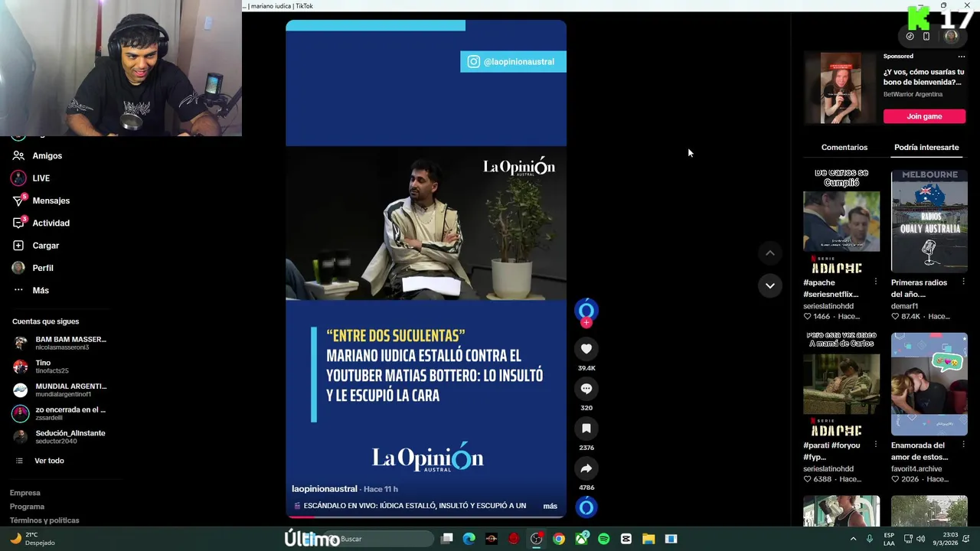Click the microphone tray icon

click(870, 539)
